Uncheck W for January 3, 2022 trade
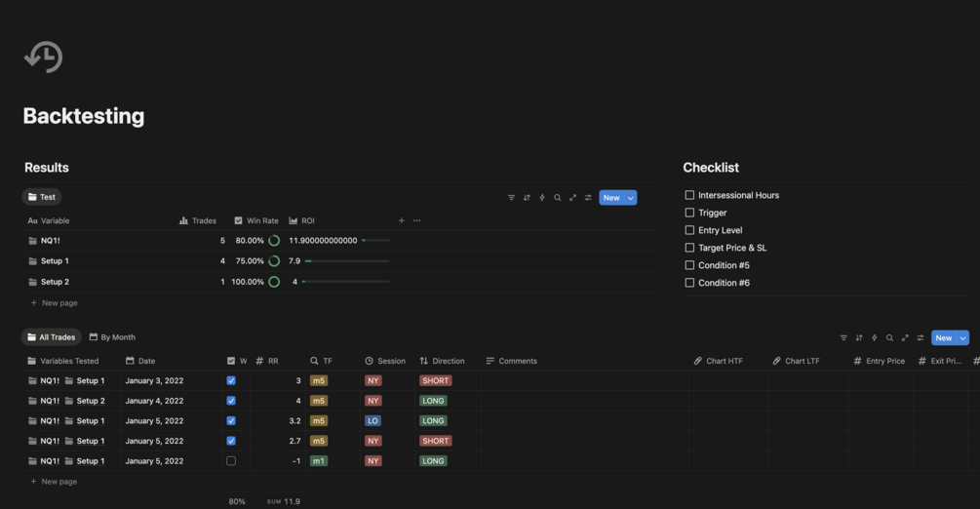980x509 pixels. click(231, 381)
